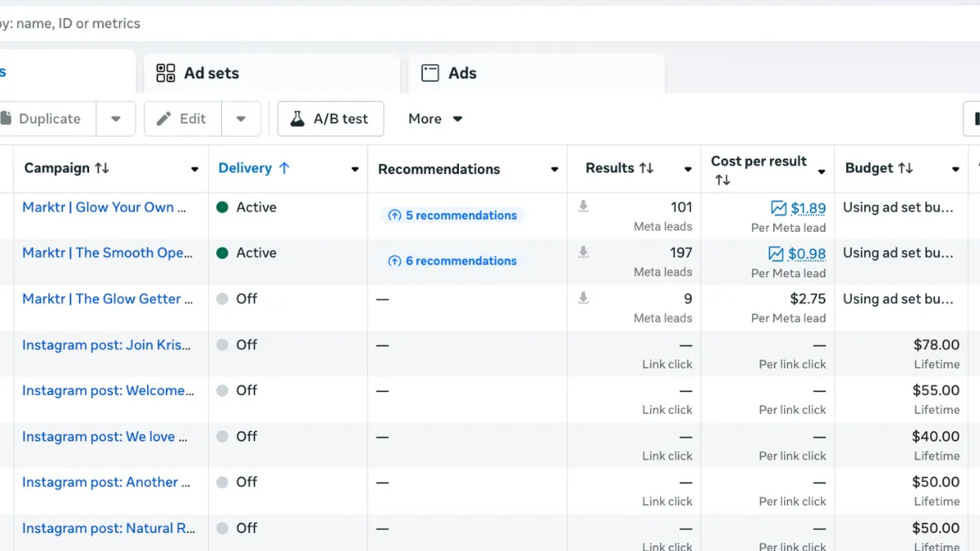The width and height of the screenshot is (980, 551).
Task: Open the Duplicate options dropdown arrow
Action: (x=116, y=119)
